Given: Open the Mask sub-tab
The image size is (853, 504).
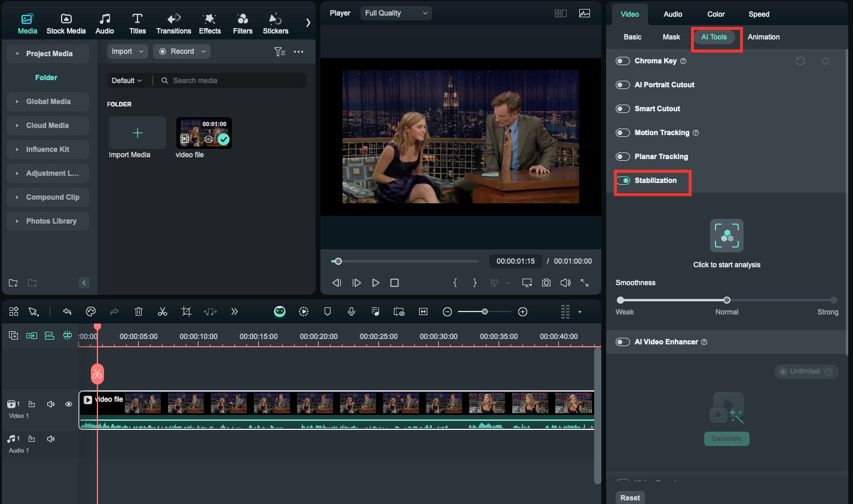Looking at the screenshot, I should (671, 37).
